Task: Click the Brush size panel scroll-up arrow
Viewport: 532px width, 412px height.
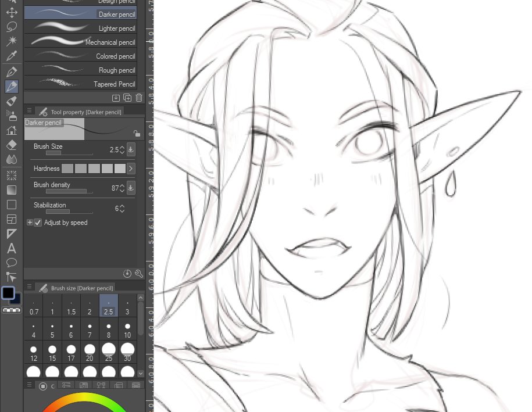Action: [x=141, y=298]
